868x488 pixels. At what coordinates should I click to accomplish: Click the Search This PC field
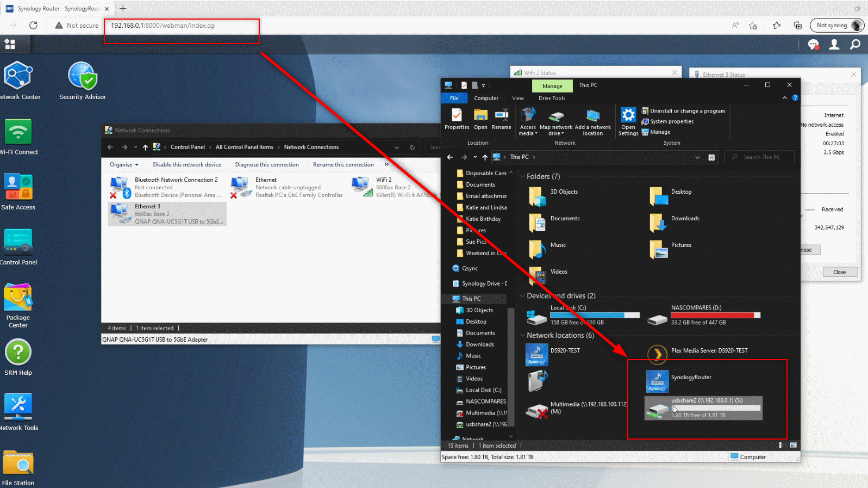coord(759,157)
